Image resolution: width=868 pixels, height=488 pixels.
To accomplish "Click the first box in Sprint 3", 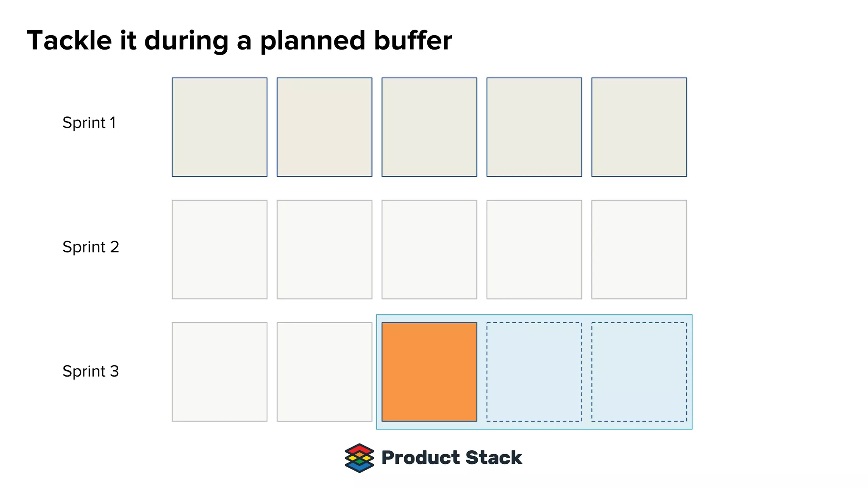I will coord(220,372).
